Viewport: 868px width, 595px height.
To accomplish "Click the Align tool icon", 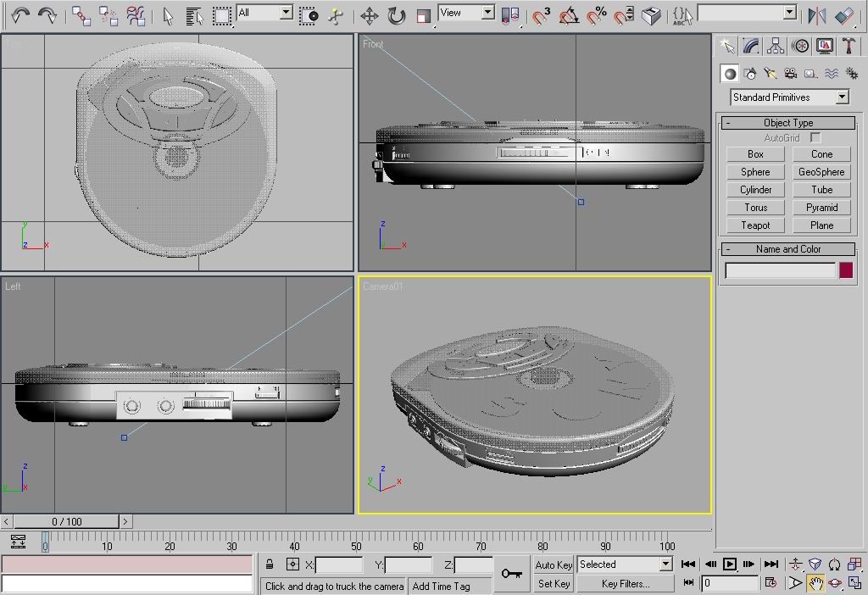I will [844, 15].
